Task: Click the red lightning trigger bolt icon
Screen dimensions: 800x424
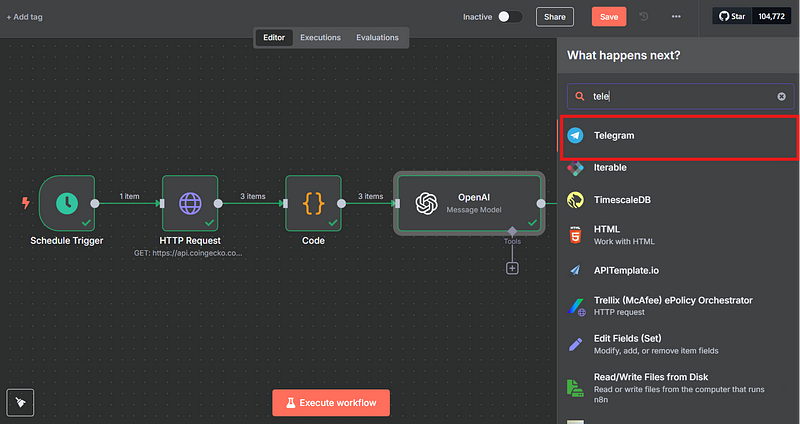Action: coord(26,203)
